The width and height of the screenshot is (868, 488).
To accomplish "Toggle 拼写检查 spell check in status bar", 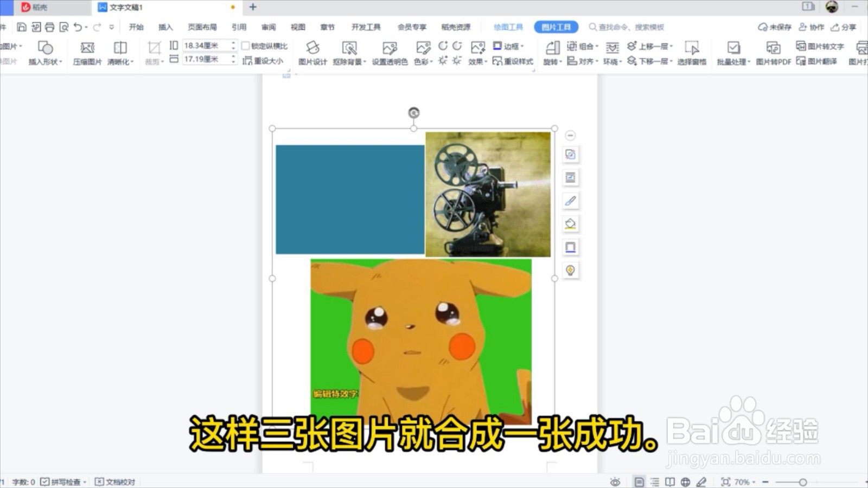I will coord(63,481).
